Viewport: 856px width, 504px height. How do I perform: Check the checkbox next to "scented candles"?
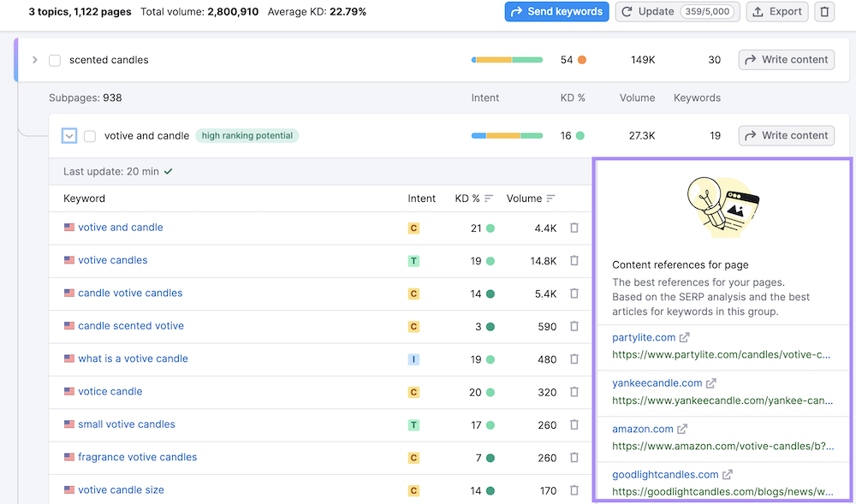click(x=54, y=60)
